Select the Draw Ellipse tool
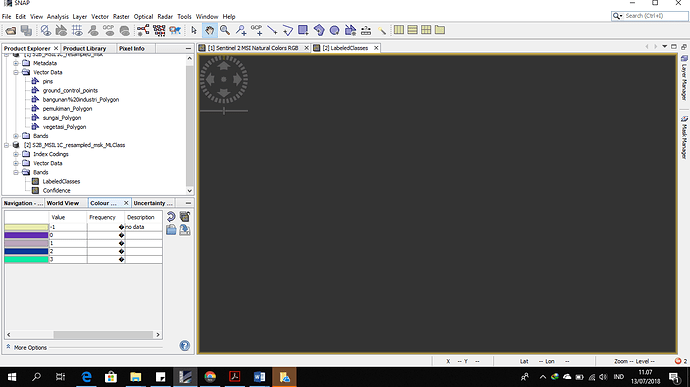The height and width of the screenshot is (387, 690). 334,30
